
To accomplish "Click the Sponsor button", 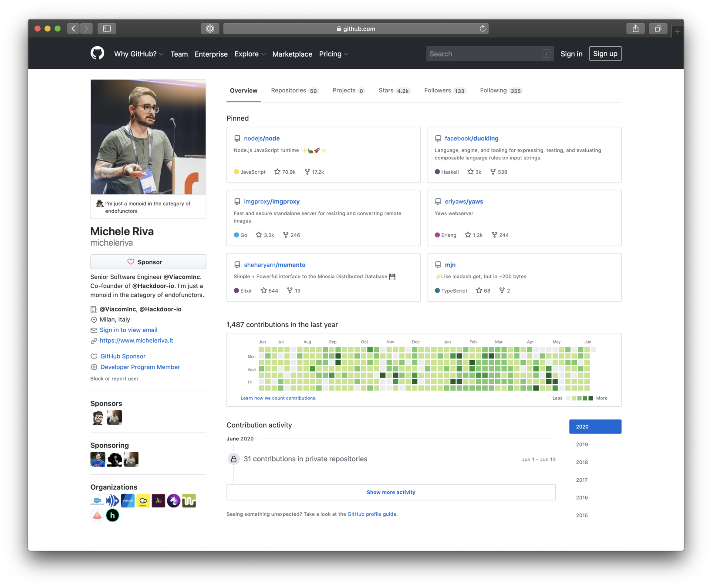I will click(148, 262).
